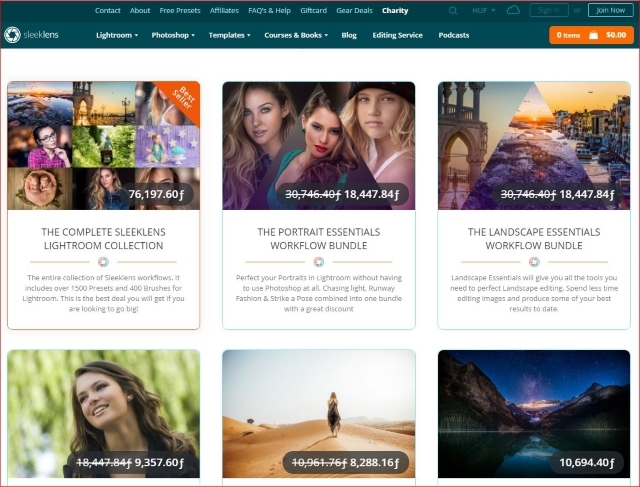Open the search magnifier icon
The width and height of the screenshot is (640, 487).
point(453,11)
